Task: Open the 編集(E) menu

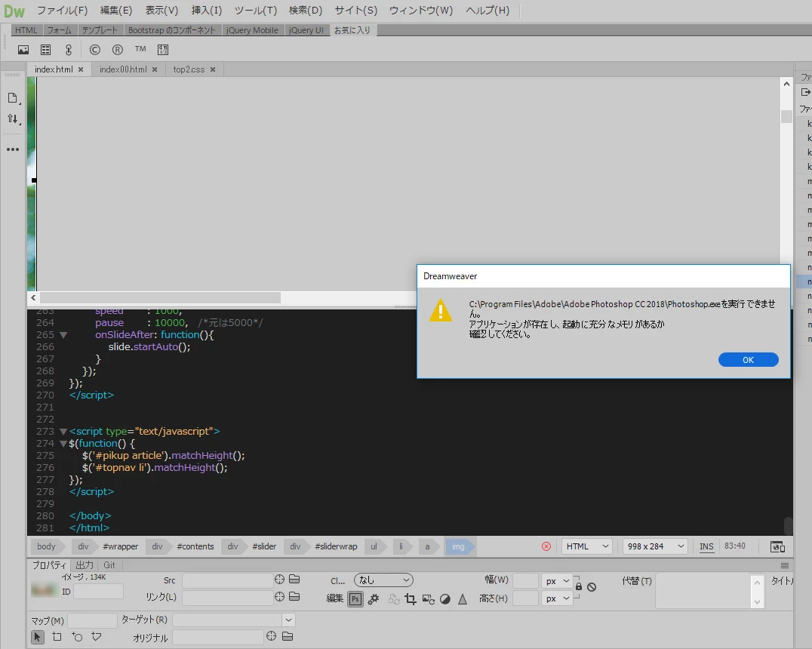Action: click(116, 11)
